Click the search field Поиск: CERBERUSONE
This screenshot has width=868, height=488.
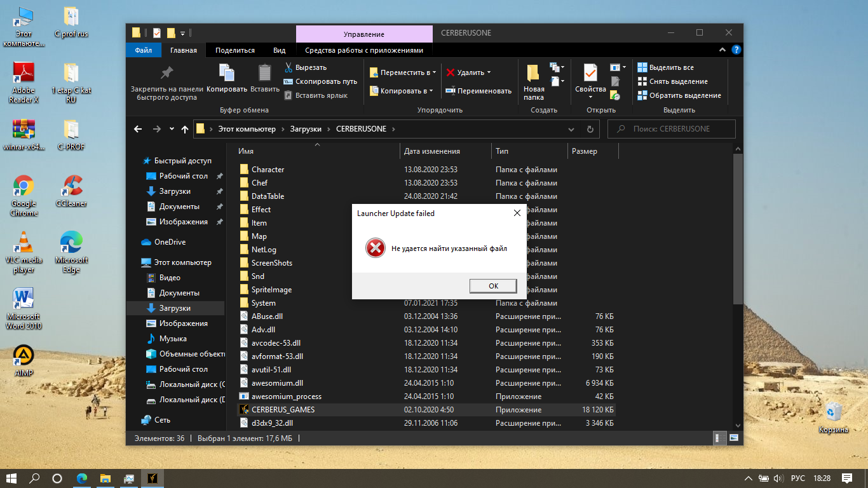[x=672, y=129]
